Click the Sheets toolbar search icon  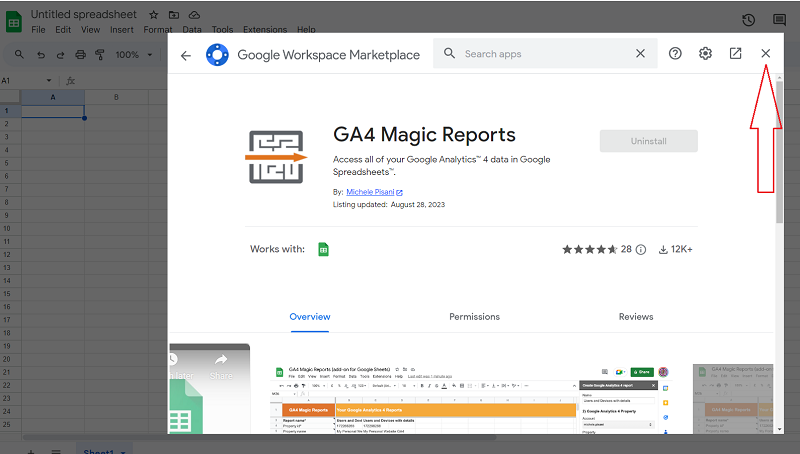point(19,54)
